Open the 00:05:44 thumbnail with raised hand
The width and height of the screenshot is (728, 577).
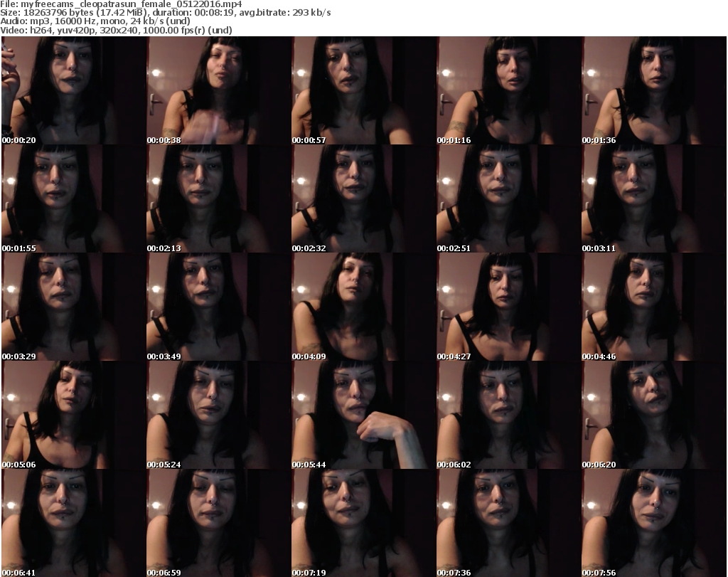pyautogui.click(x=362, y=415)
